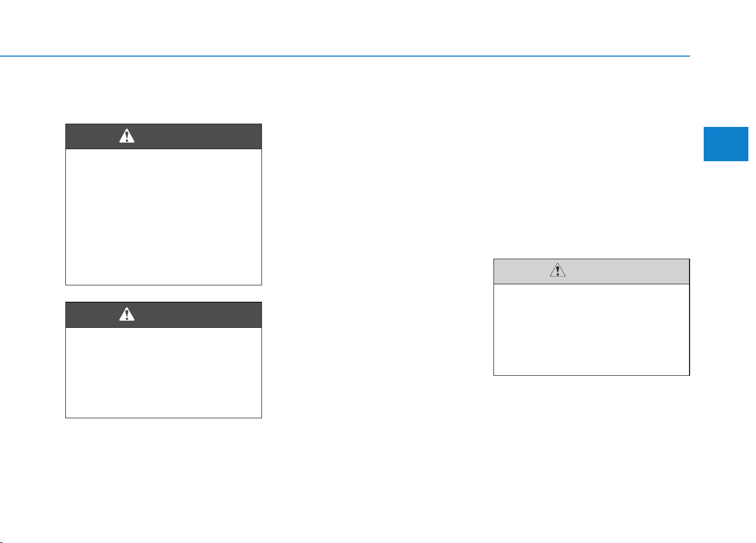Select the dark gray header bar of the shorter warning box

(163, 314)
